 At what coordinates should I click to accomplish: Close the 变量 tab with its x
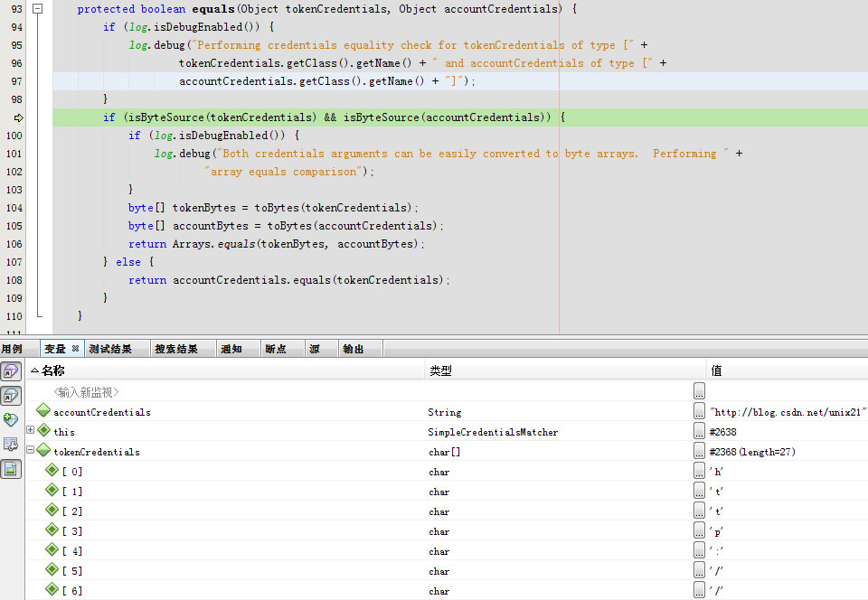coord(75,349)
